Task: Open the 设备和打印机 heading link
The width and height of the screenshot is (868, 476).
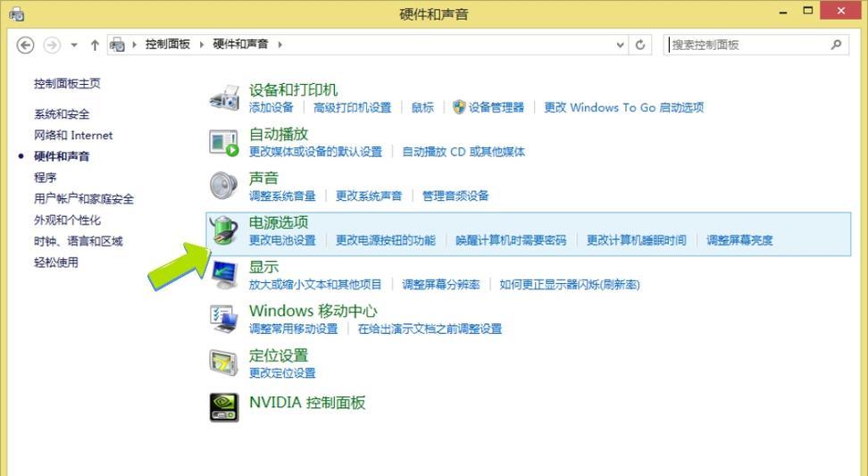Action: 294,89
